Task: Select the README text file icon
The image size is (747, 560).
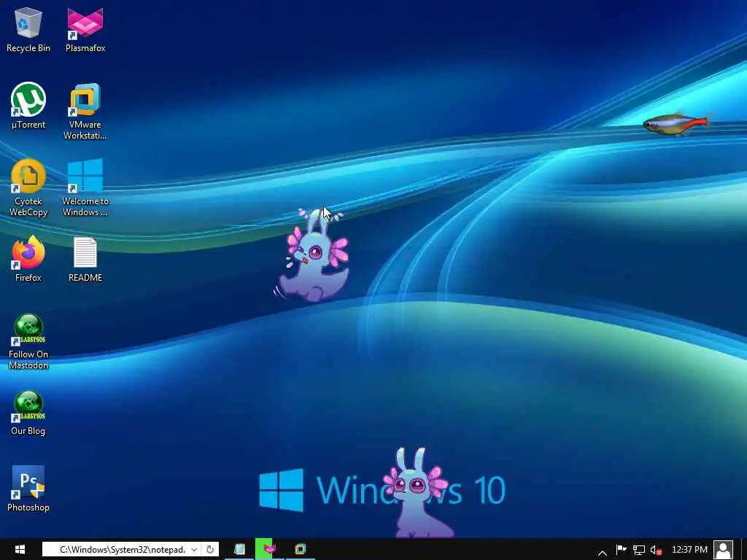Action: coord(85,259)
